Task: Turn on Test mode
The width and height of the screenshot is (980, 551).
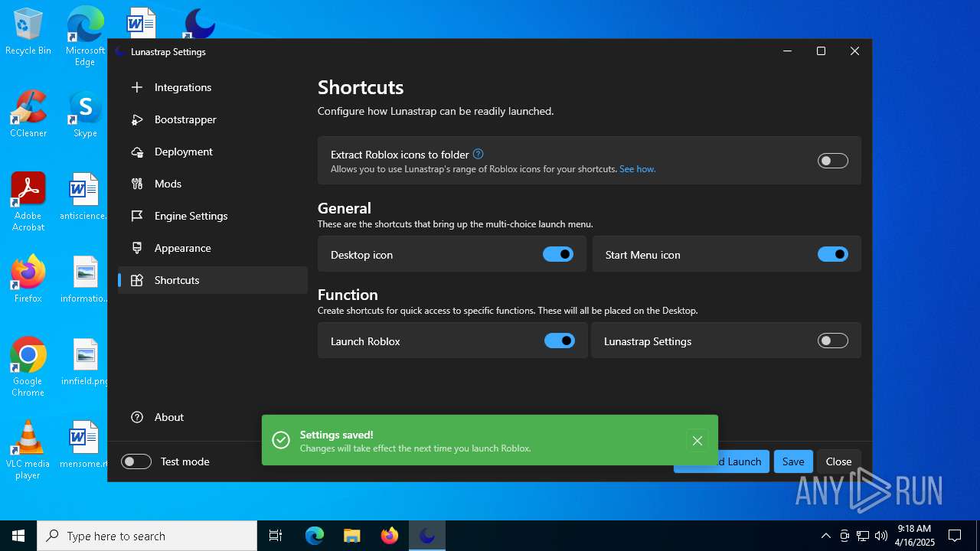Action: (136, 461)
